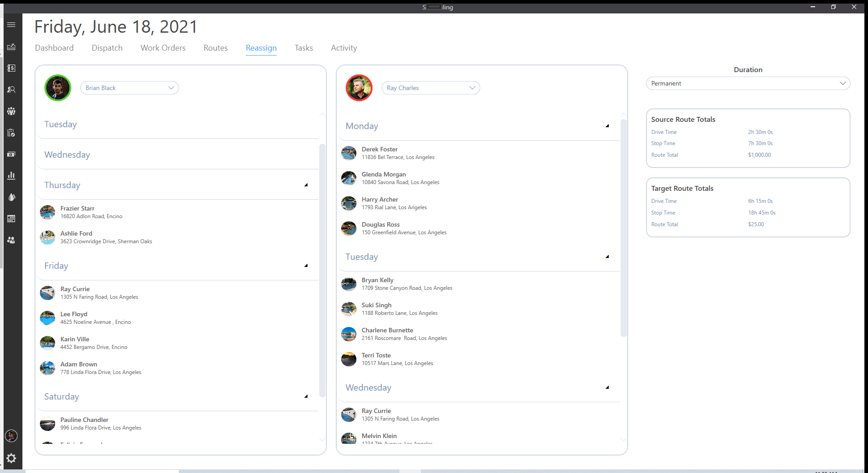Viewport: 868px width, 473px height.
Task: Open the customers person icon in the sidebar
Action: (x=12, y=90)
